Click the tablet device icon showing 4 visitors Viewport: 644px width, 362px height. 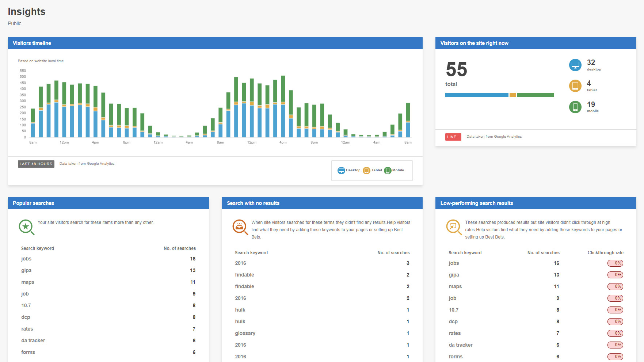point(575,86)
